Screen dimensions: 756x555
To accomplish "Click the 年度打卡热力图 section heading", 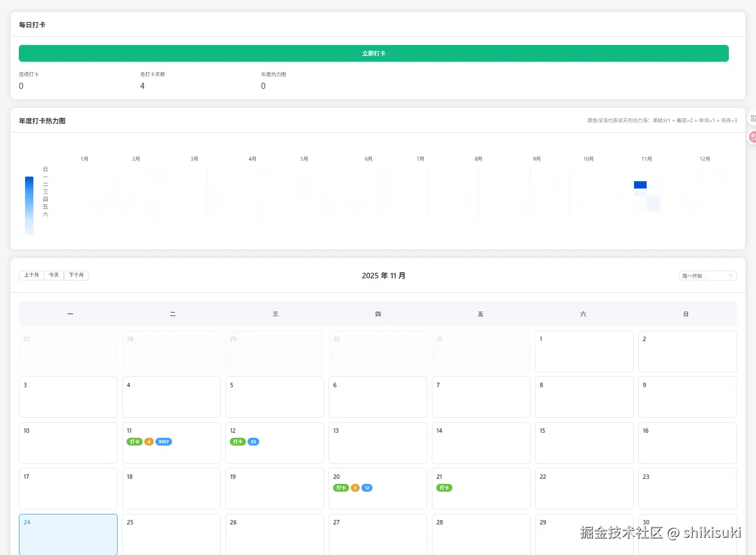I will click(42, 121).
